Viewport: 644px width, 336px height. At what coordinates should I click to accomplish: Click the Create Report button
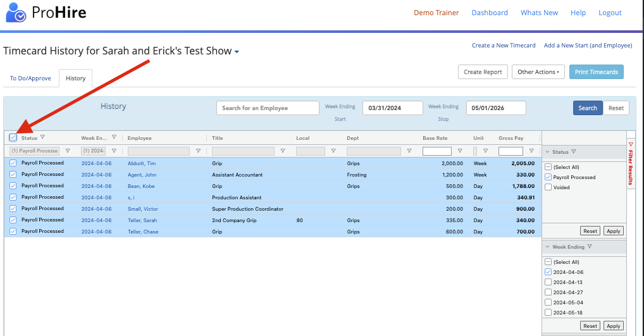click(x=483, y=72)
